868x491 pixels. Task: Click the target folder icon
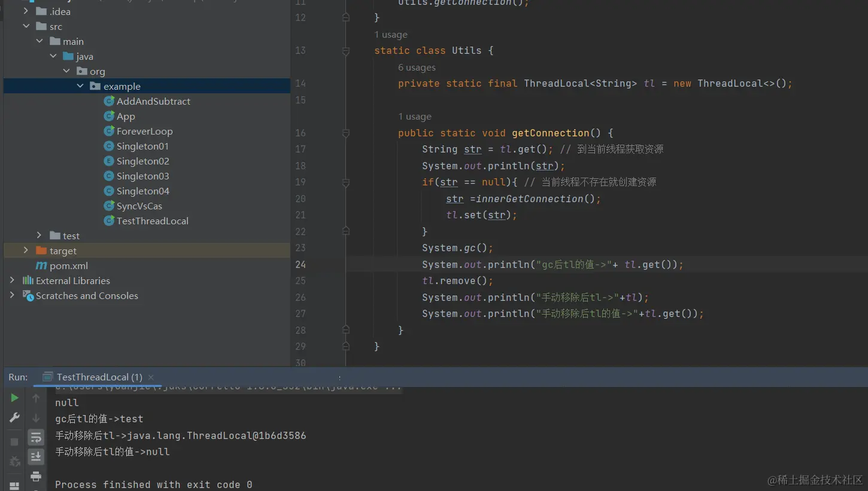(41, 251)
